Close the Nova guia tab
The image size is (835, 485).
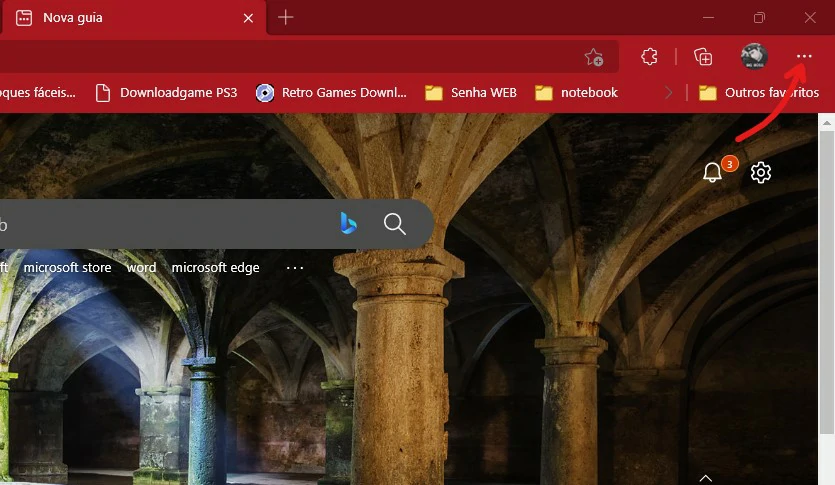click(x=248, y=18)
